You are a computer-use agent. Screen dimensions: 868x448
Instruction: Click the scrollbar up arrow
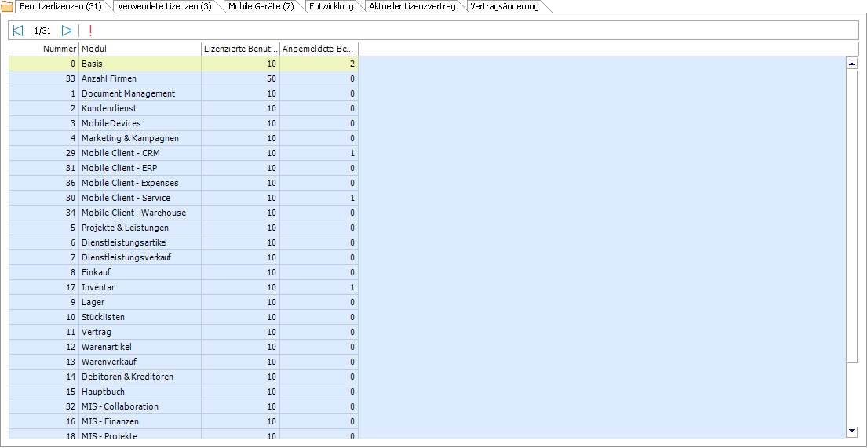pyautogui.click(x=852, y=64)
